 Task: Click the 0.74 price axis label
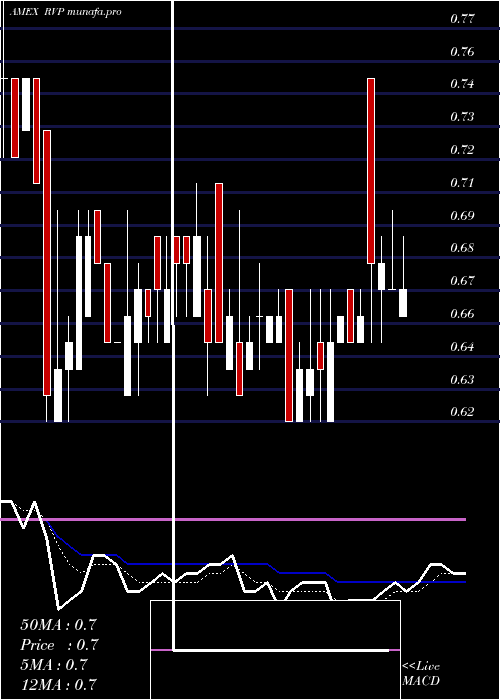[x=462, y=84]
